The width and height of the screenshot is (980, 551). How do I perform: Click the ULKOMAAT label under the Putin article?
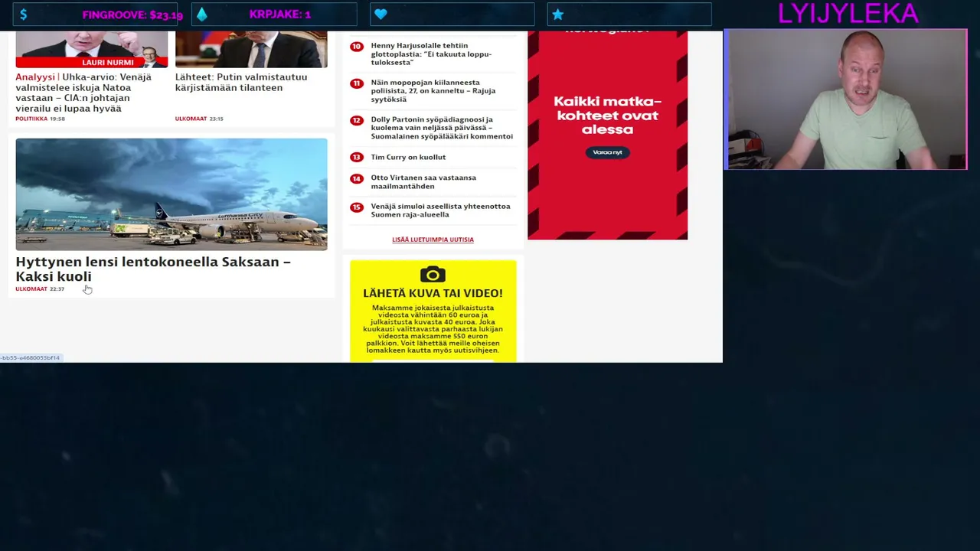point(191,119)
